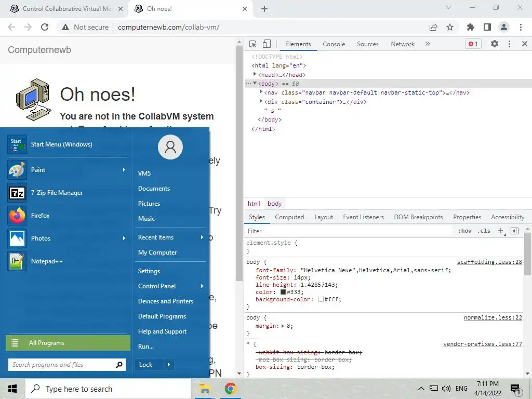Viewport: 532px width, 399px height.
Task: Toggle the computed styles sidebar icon
Action: (x=515, y=231)
